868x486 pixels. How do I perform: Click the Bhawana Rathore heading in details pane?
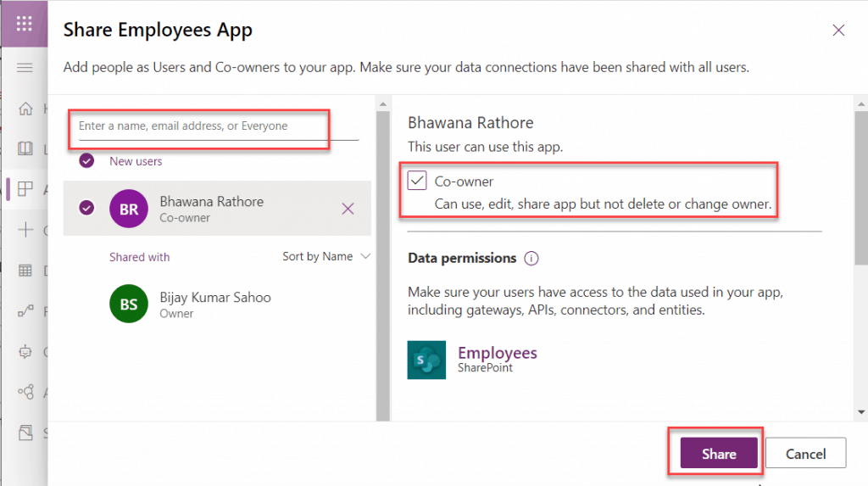click(470, 122)
